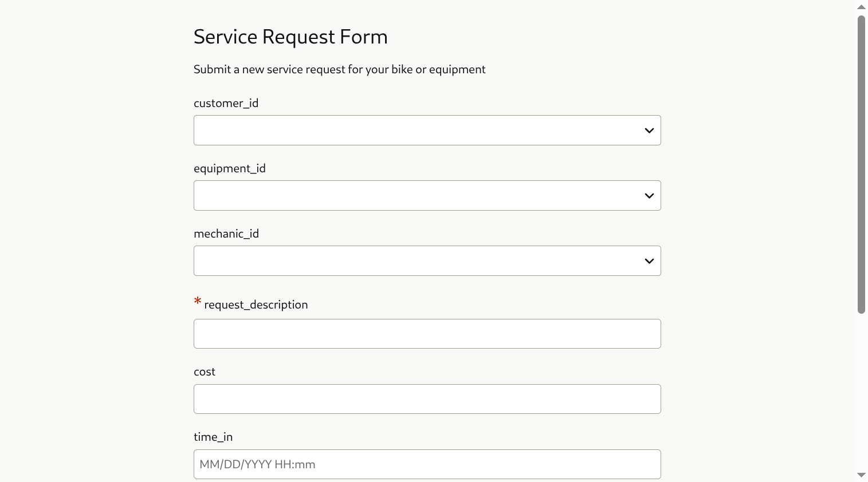Screen dimensions: 868x482
Task: Expand the equipment_id selection list
Action: [427, 195]
